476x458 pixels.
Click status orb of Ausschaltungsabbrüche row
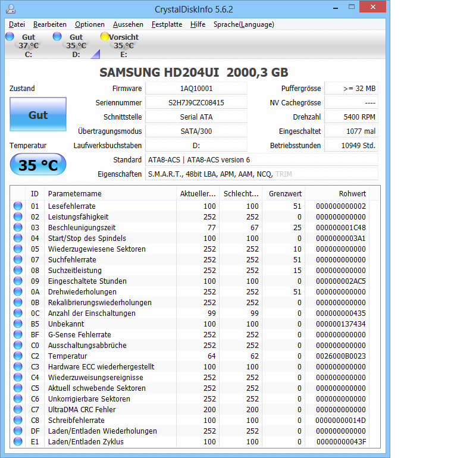point(18,345)
